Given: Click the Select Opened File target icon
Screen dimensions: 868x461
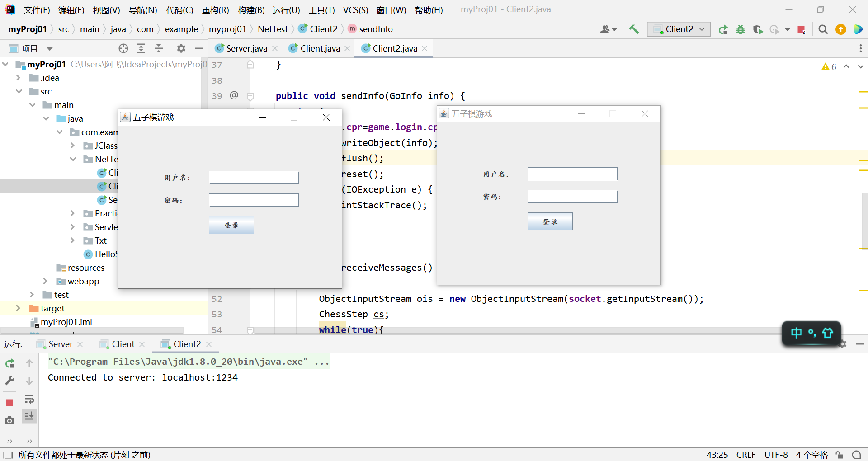Looking at the screenshot, I should click(x=123, y=48).
